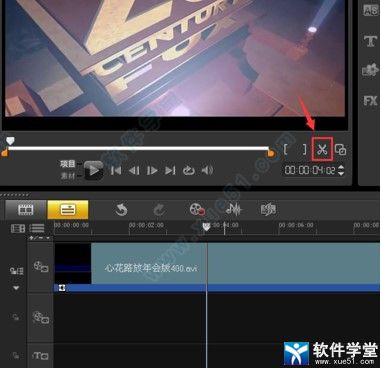Open the sound mixer waveform icon
Image resolution: width=381 pixels, height=368 pixels.
click(x=234, y=210)
